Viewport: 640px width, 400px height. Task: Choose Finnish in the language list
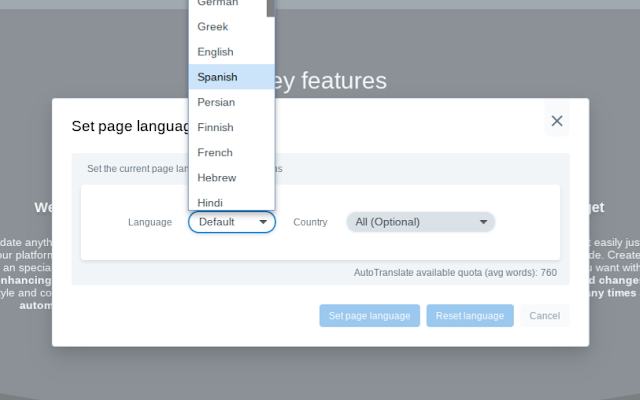click(231, 127)
